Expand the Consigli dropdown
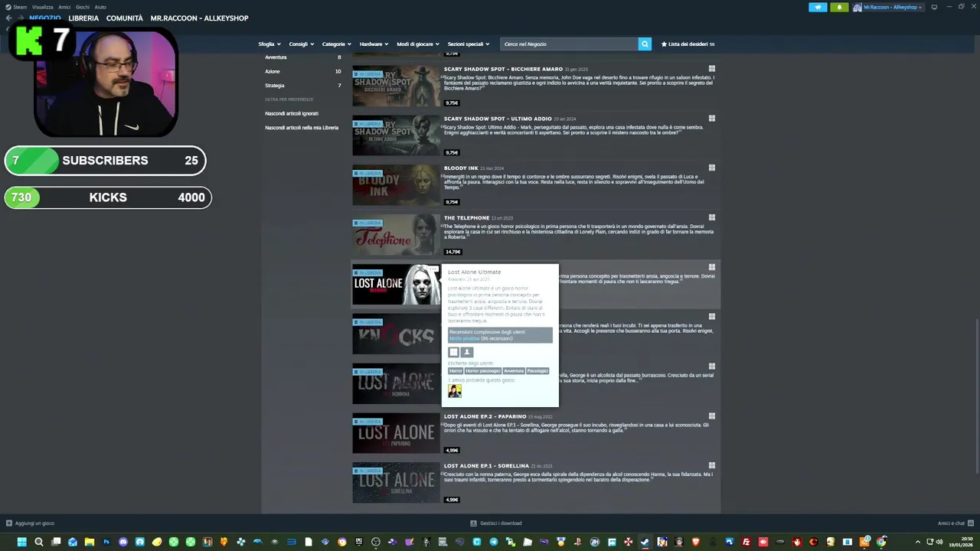 (x=302, y=44)
